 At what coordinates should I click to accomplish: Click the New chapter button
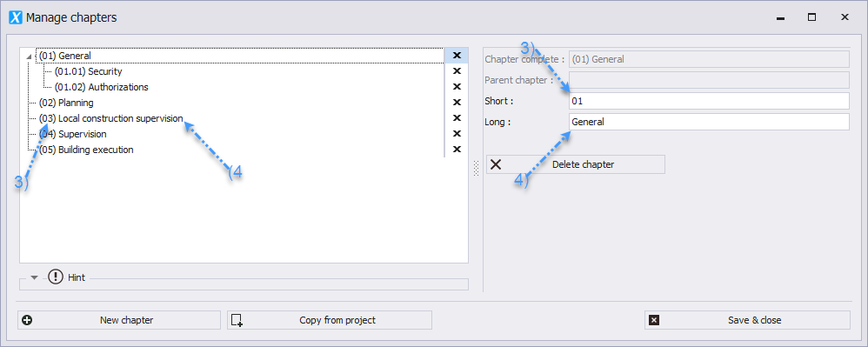tap(119, 320)
